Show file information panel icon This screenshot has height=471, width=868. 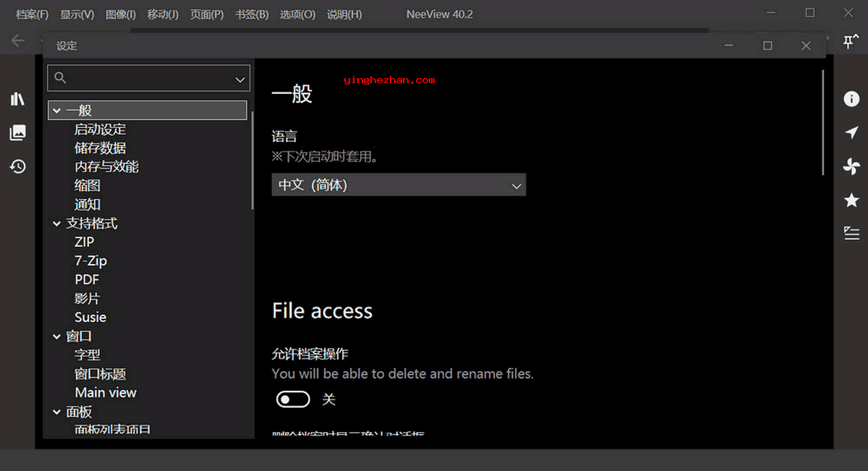[851, 99]
